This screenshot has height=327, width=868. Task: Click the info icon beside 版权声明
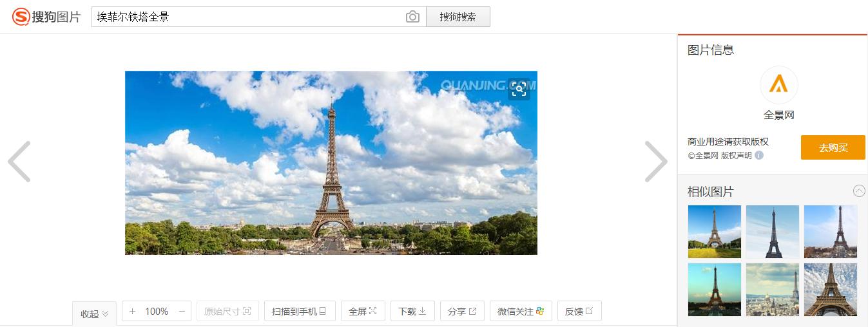[759, 155]
